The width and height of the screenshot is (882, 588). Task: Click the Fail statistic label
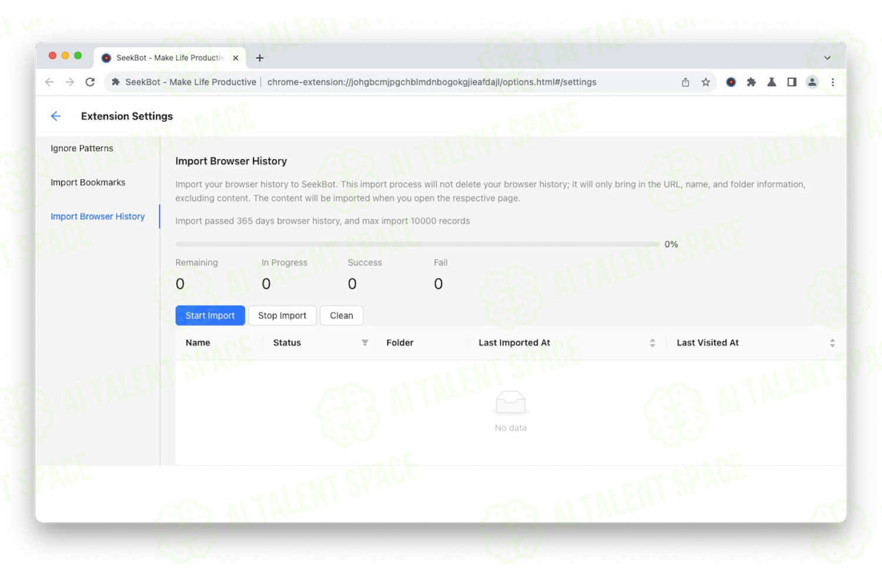pyautogui.click(x=441, y=263)
